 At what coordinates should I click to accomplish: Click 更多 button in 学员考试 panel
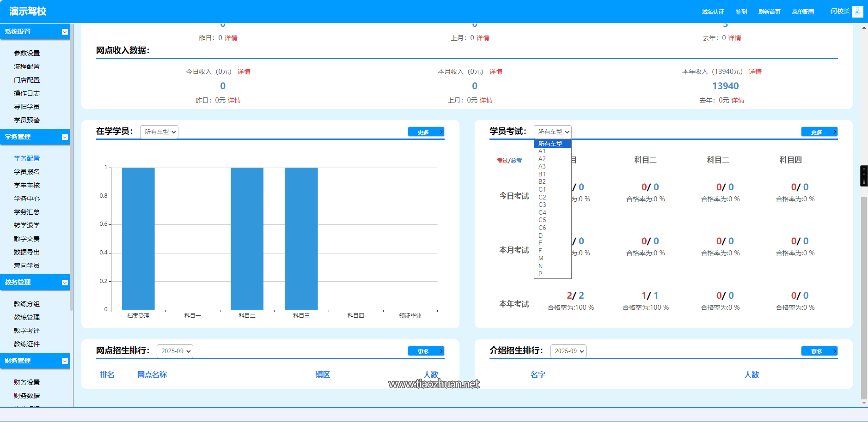(x=819, y=132)
